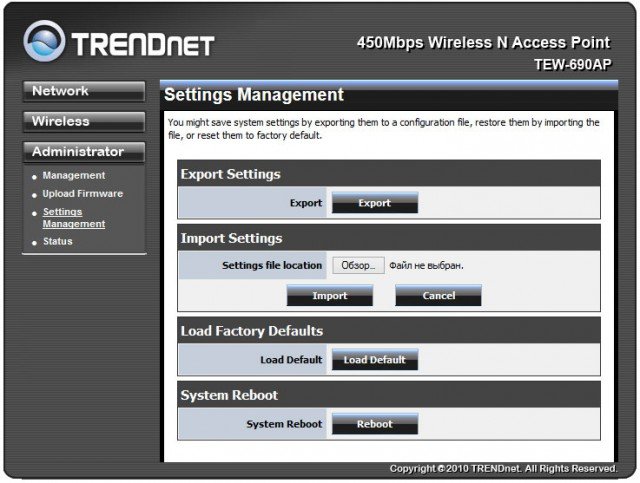This screenshot has width=640, height=483.
Task: Open the Upload Firmware sidebar link
Action: click(x=82, y=194)
